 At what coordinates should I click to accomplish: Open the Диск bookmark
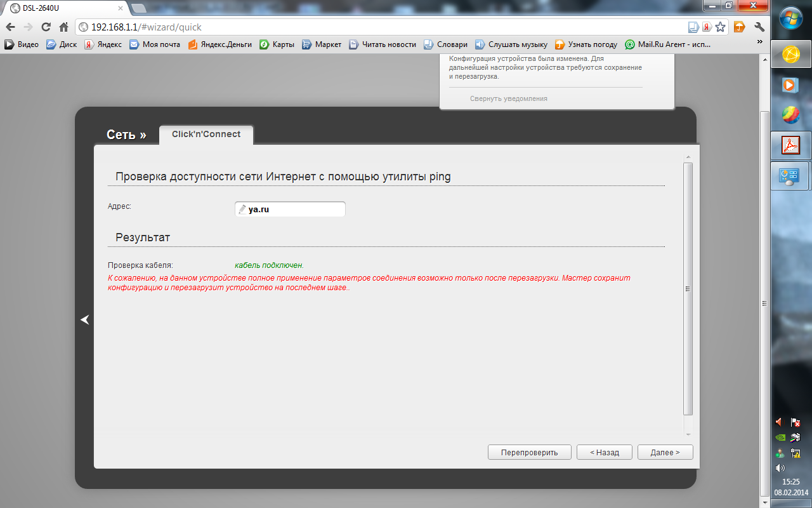(62, 44)
